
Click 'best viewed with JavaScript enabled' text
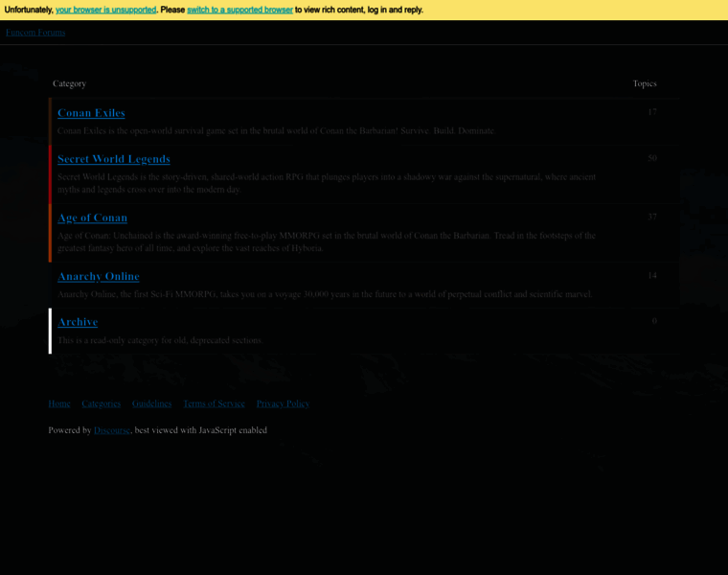[200, 430]
